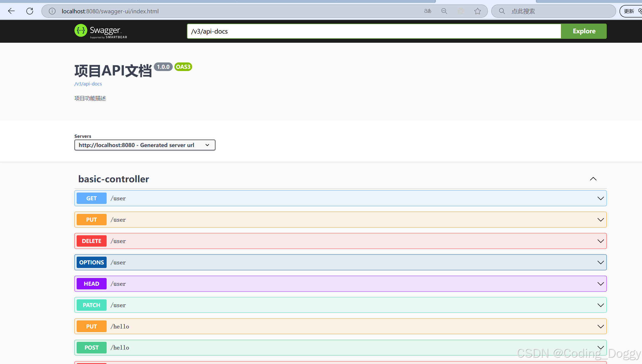Click the HEAD /user method badge
Image resolution: width=642 pixels, height=364 pixels.
click(x=91, y=284)
